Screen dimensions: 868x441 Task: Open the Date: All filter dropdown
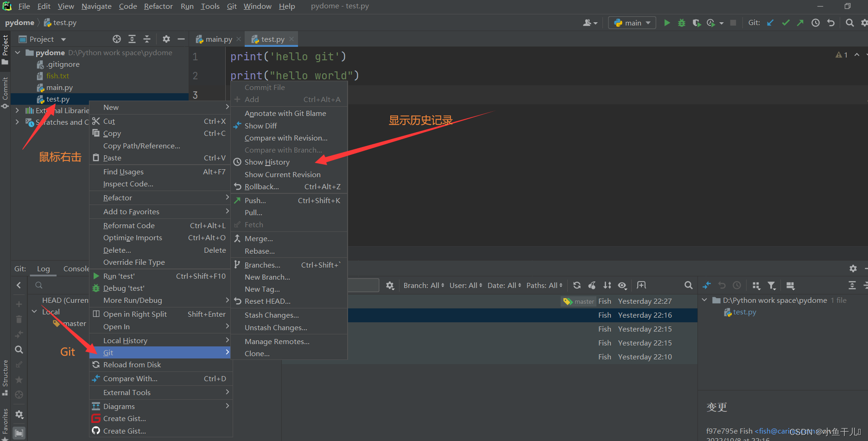click(504, 285)
